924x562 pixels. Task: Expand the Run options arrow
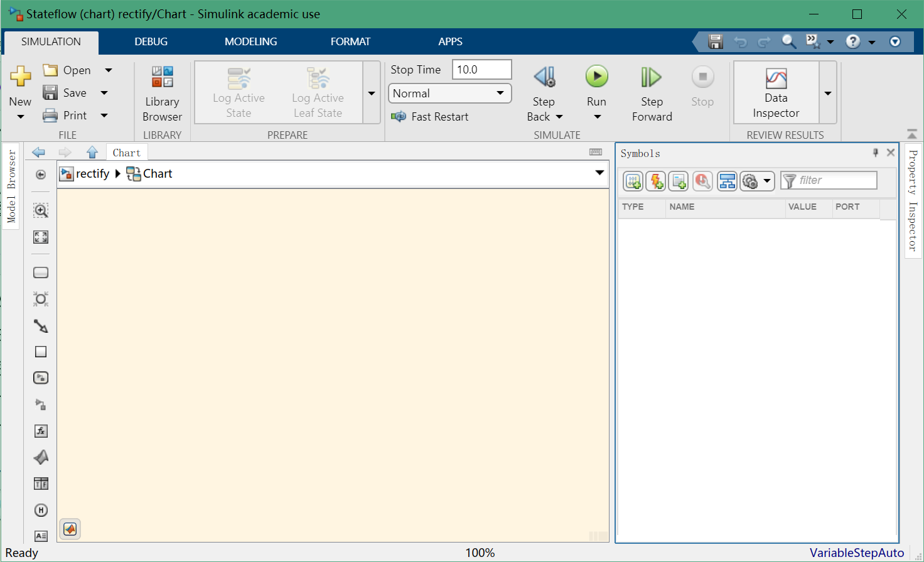[597, 117]
